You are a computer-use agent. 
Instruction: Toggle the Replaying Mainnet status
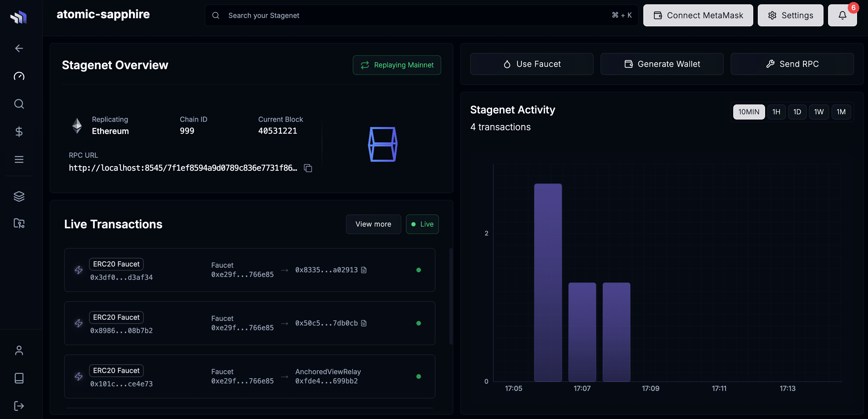tap(397, 65)
